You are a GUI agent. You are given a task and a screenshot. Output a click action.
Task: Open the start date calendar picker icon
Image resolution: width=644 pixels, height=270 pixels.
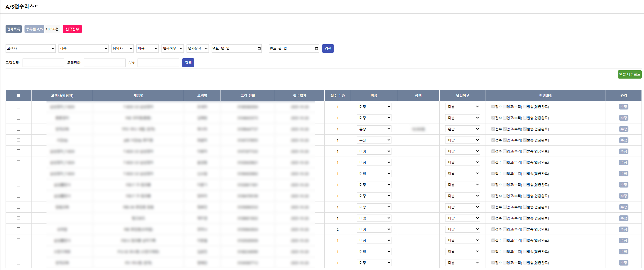[x=259, y=48]
